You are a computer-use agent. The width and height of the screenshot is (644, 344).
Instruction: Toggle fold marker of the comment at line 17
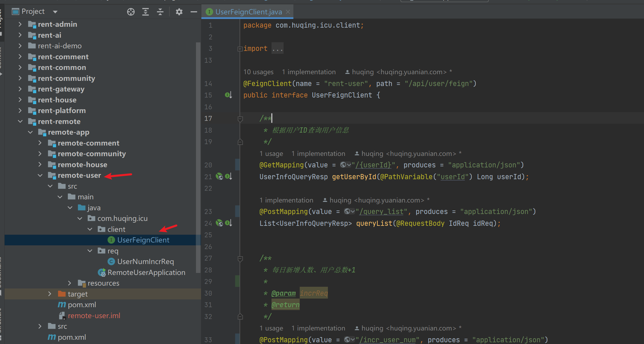coord(240,119)
